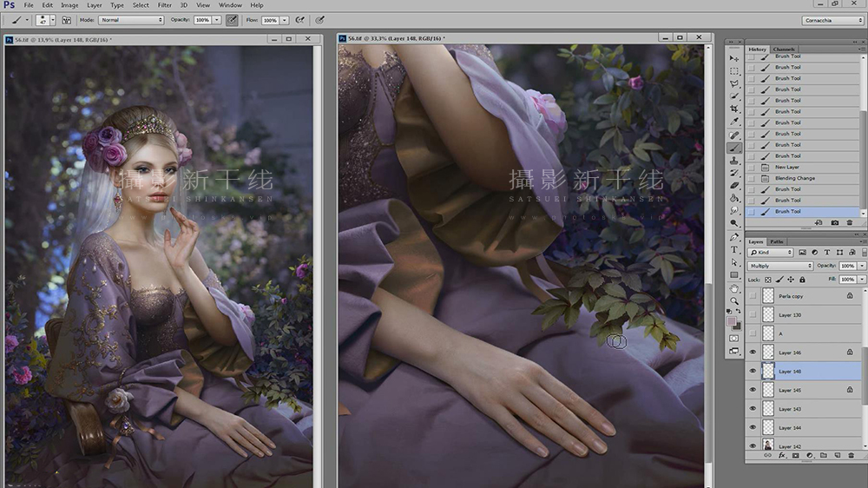Open the Filter menu
The height and width of the screenshot is (488, 868).
pos(164,5)
